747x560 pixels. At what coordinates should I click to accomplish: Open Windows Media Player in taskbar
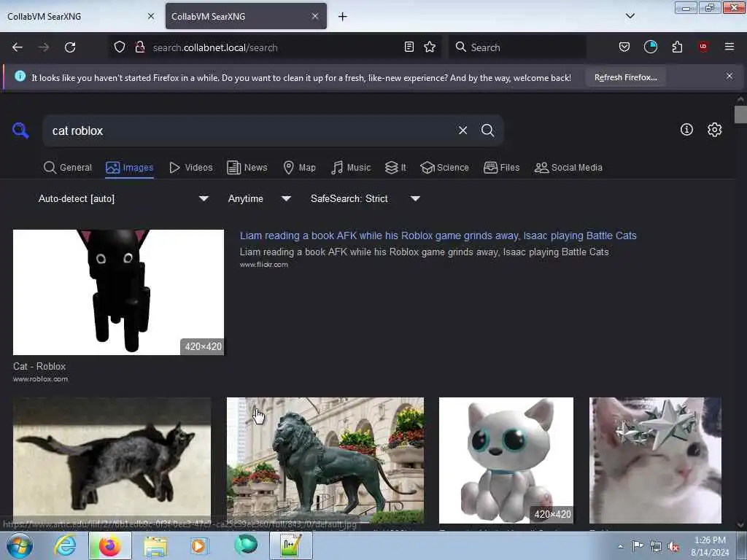point(199,545)
